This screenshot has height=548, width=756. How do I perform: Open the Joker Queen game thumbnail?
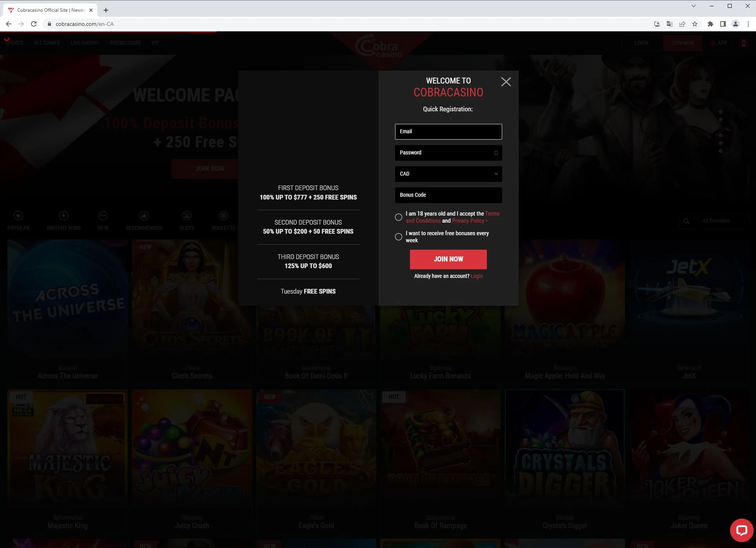[x=689, y=449]
